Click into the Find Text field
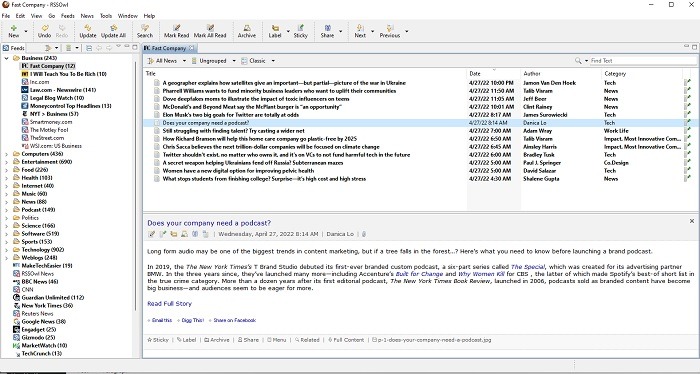 [643, 61]
